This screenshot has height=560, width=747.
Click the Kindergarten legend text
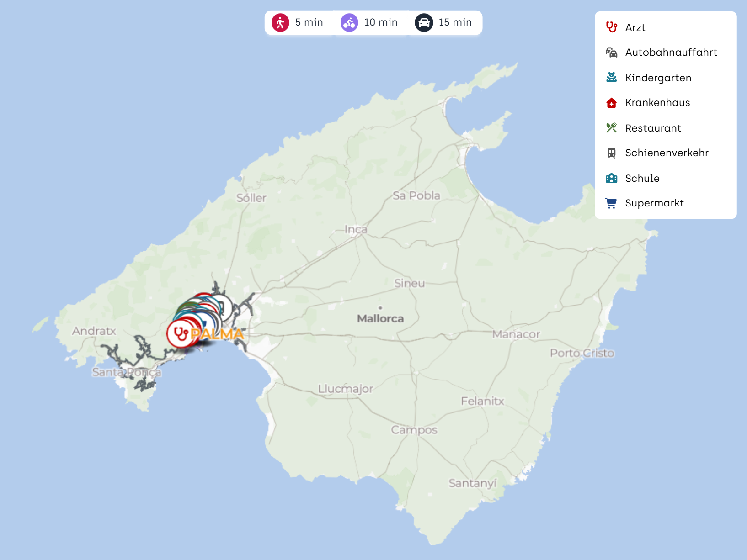(x=658, y=78)
